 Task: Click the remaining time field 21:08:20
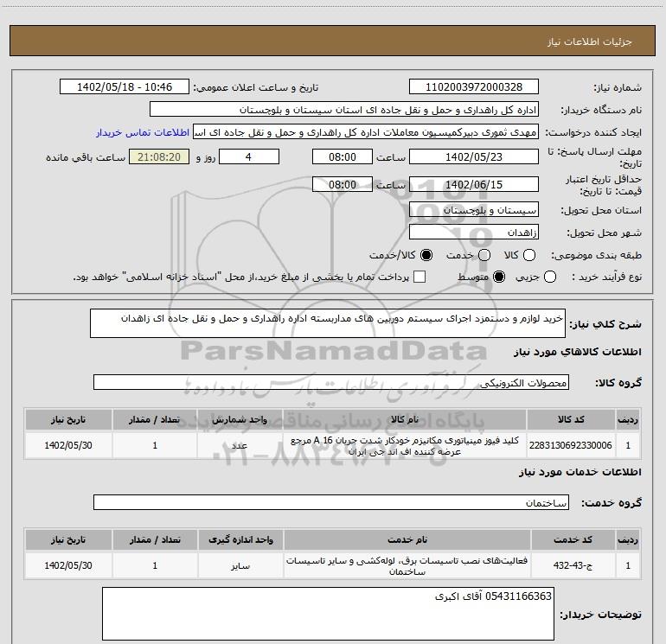click(159, 157)
